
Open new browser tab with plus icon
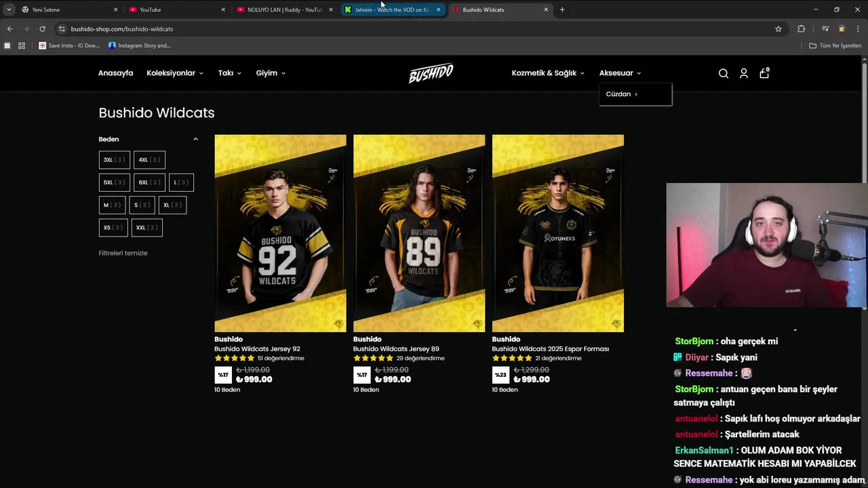(x=562, y=9)
